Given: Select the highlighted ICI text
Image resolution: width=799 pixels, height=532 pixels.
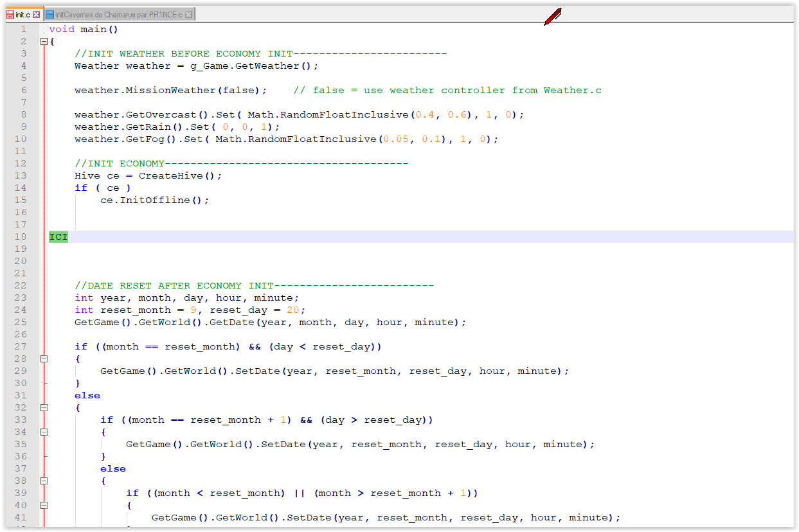Looking at the screenshot, I should point(58,236).
